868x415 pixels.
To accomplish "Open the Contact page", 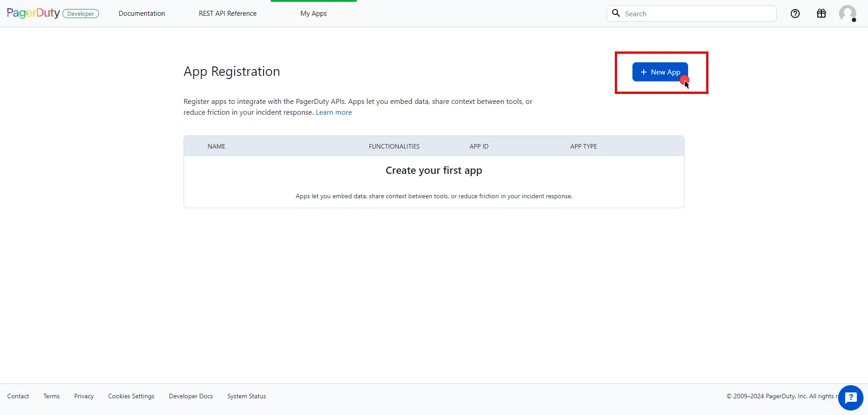I will click(18, 396).
